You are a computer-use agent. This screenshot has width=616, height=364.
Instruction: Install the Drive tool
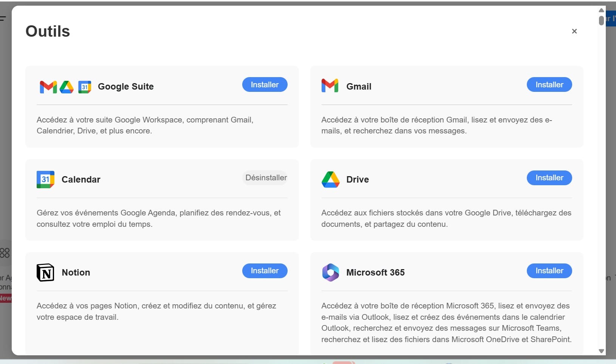click(x=549, y=178)
